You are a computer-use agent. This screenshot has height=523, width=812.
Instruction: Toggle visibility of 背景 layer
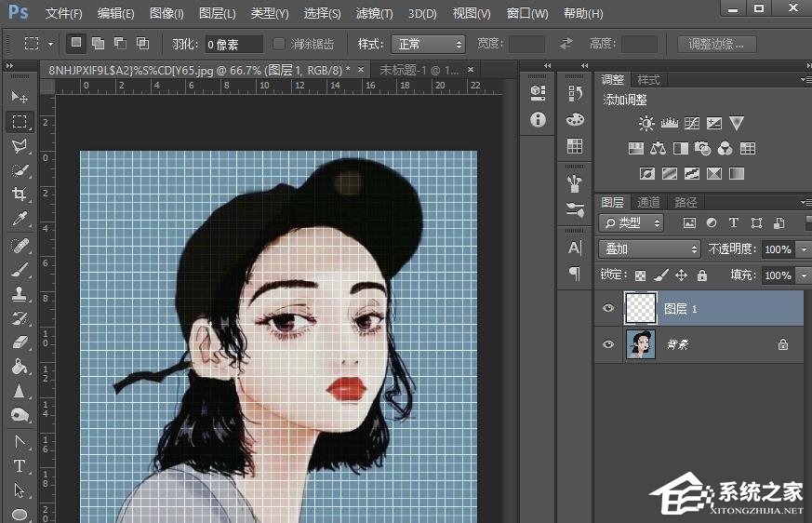point(608,344)
